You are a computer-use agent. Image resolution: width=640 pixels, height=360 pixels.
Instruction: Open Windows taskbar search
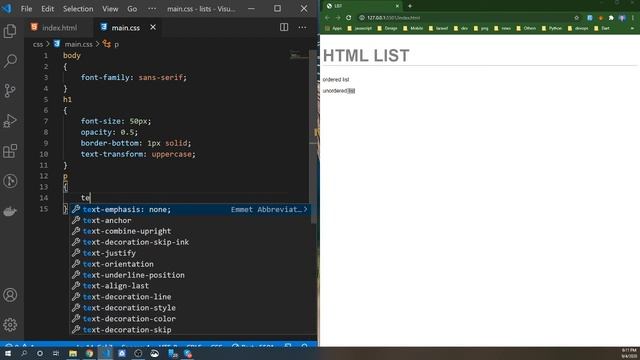[x=24, y=353]
